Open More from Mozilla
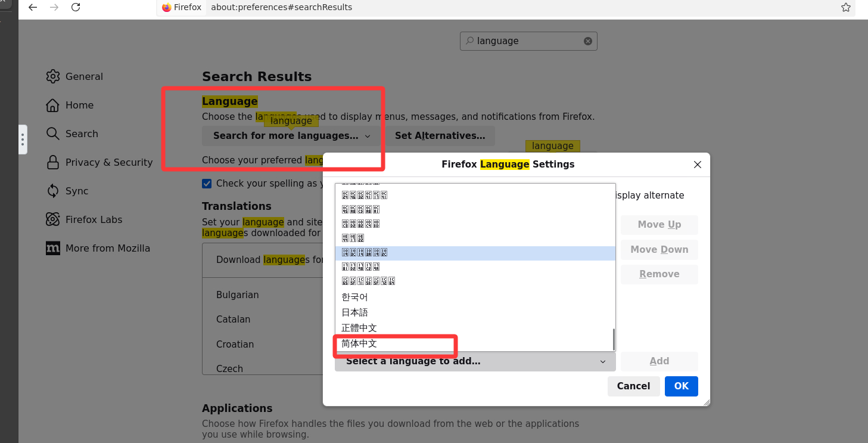The height and width of the screenshot is (443, 868). 108,248
